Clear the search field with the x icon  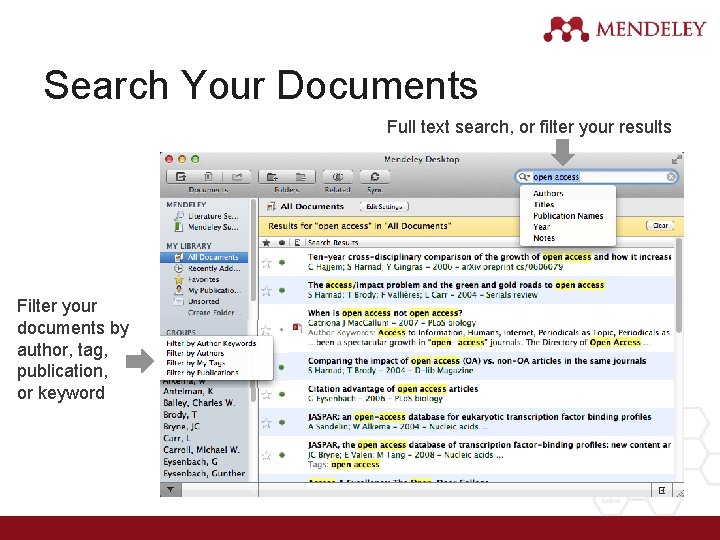671,177
